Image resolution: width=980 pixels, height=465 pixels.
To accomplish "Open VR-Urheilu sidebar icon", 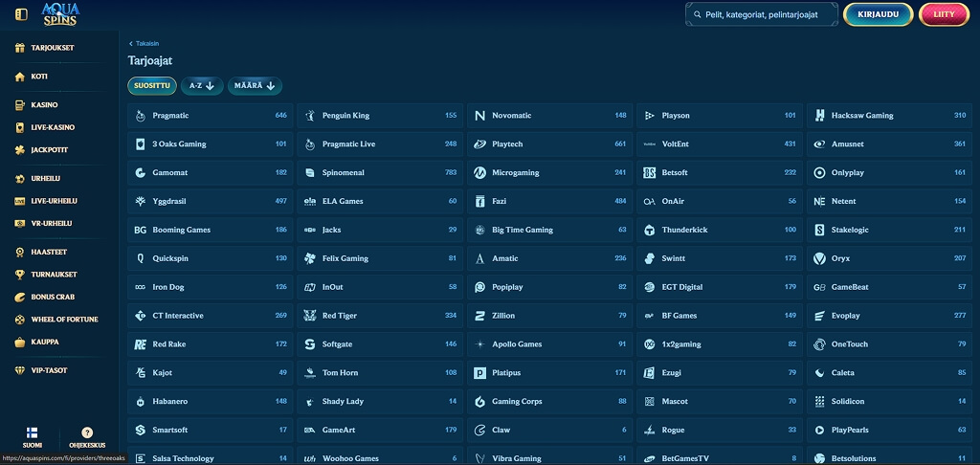I will coord(20,224).
